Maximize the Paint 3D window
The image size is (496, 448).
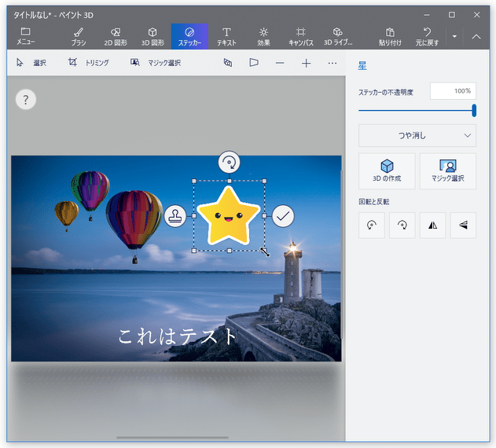tap(452, 15)
